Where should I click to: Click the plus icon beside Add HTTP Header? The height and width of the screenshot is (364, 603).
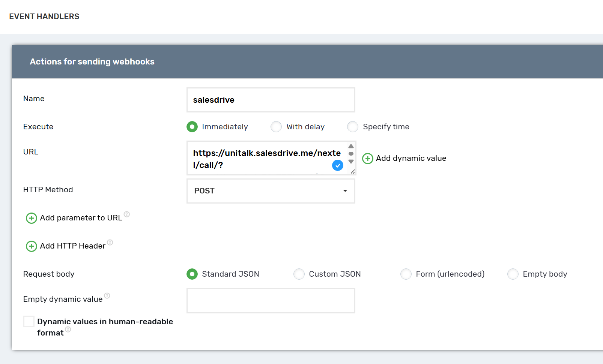31,246
